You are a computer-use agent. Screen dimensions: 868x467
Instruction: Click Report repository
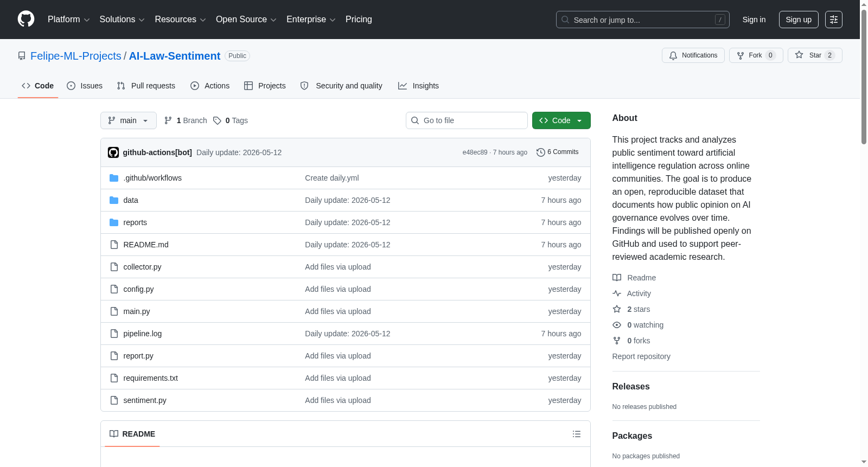[x=641, y=356]
